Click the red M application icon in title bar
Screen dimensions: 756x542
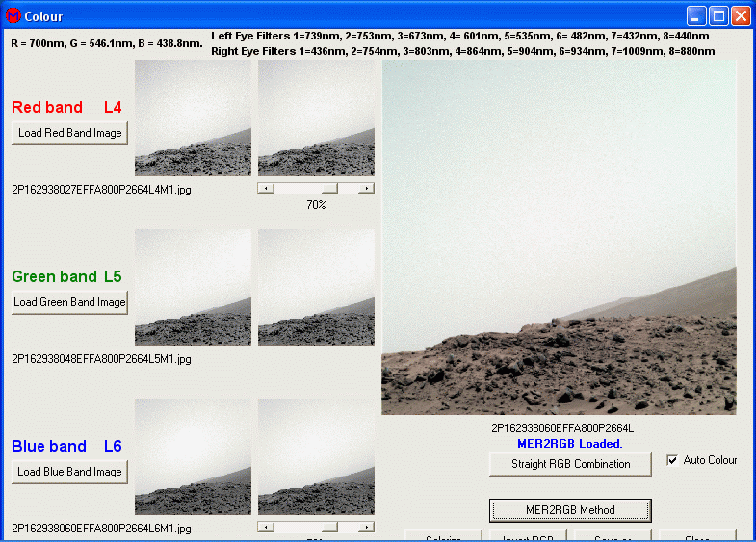pos(13,16)
